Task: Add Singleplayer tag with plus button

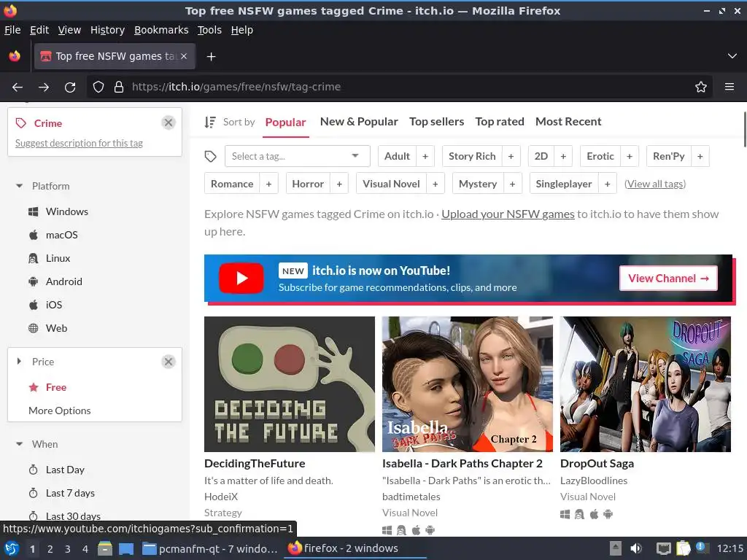Action: coord(607,184)
